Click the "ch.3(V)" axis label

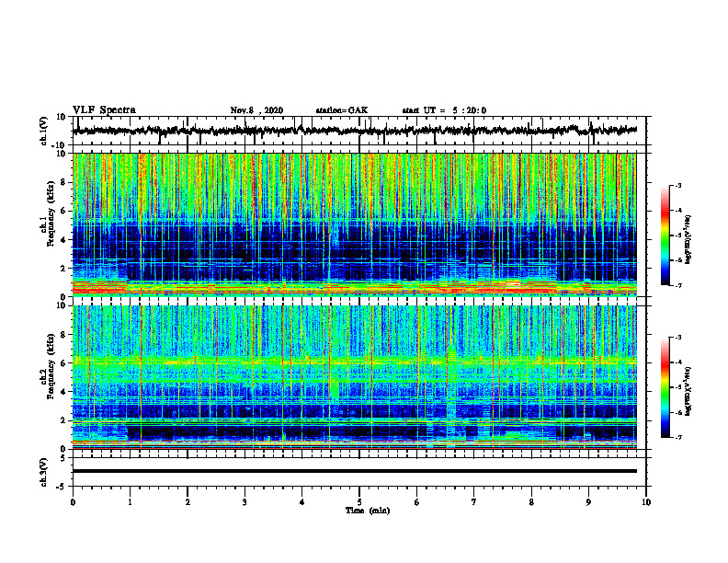[43, 473]
